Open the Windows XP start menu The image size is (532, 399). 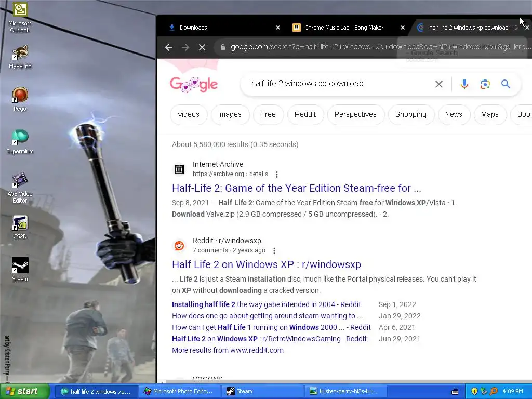click(24, 392)
